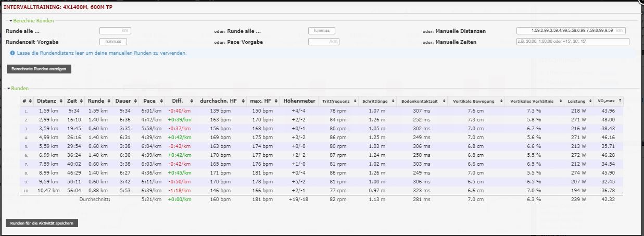
Task: Click the Pace-Vorgabe input box
Action: pyautogui.click(x=324, y=42)
